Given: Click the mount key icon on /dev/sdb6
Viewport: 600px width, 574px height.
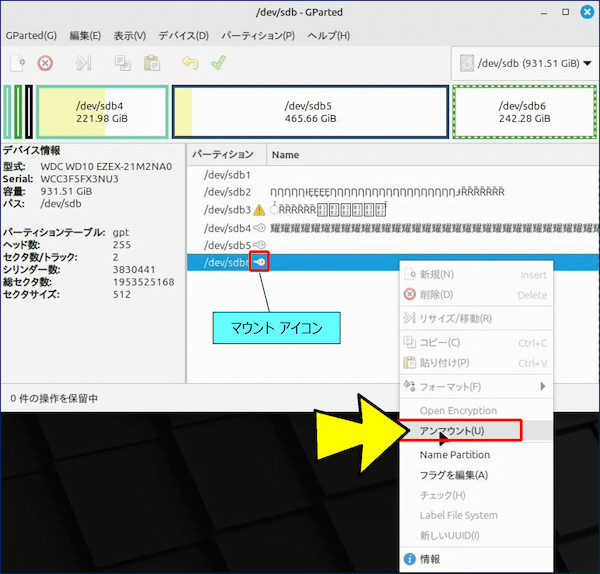Looking at the screenshot, I should click(259, 262).
